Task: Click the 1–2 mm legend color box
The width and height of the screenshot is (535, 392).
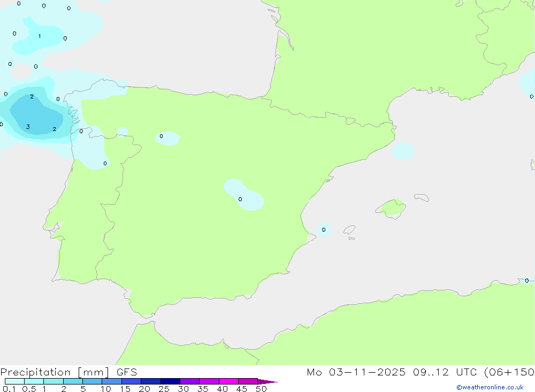Action: 53,381
